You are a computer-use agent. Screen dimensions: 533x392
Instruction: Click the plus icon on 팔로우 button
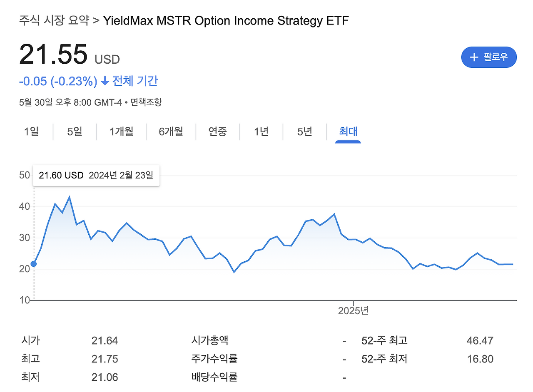tap(474, 57)
